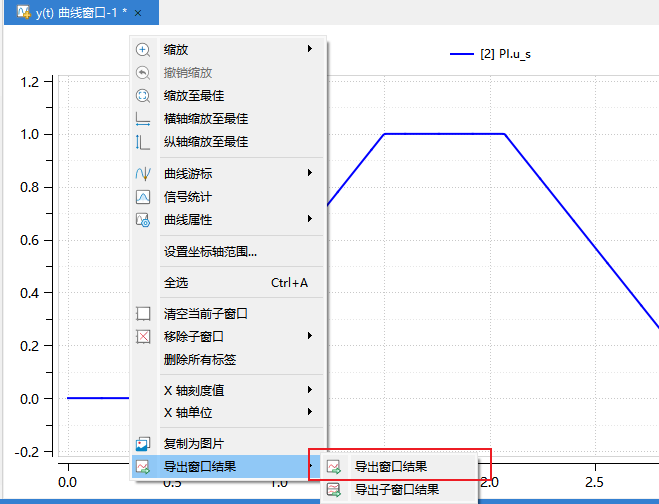Click the horizontal axis fit icon

pyautogui.click(x=143, y=119)
